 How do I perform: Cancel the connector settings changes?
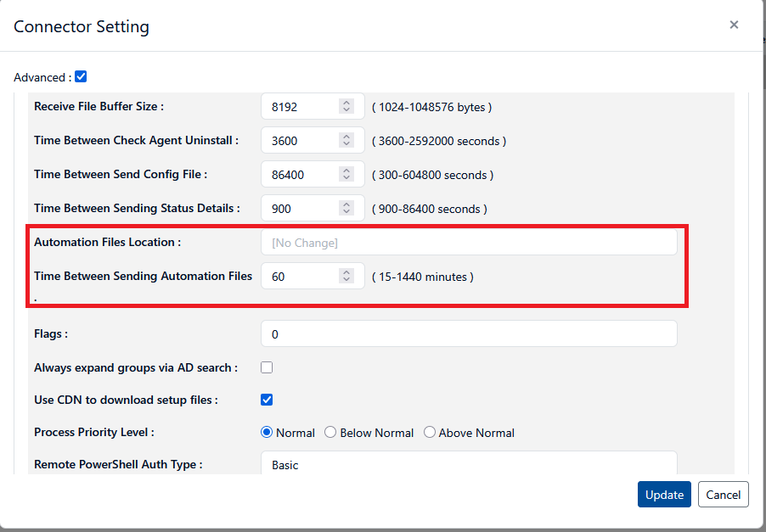pyautogui.click(x=723, y=495)
